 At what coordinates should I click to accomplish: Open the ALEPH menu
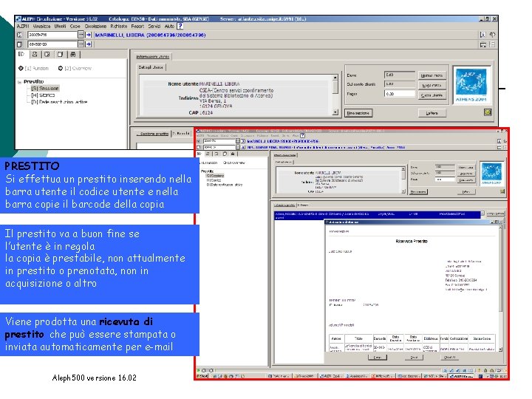[23, 26]
